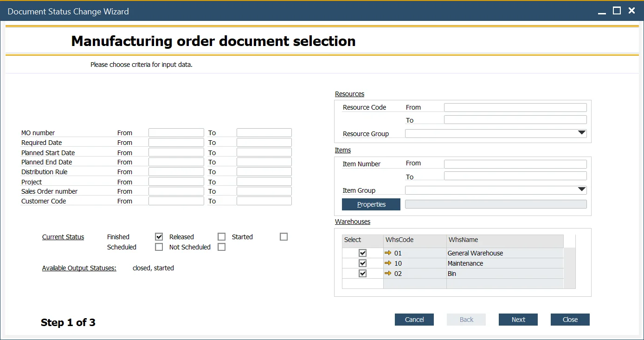644x340 pixels.
Task: Go to the Next wizard step
Action: point(518,320)
